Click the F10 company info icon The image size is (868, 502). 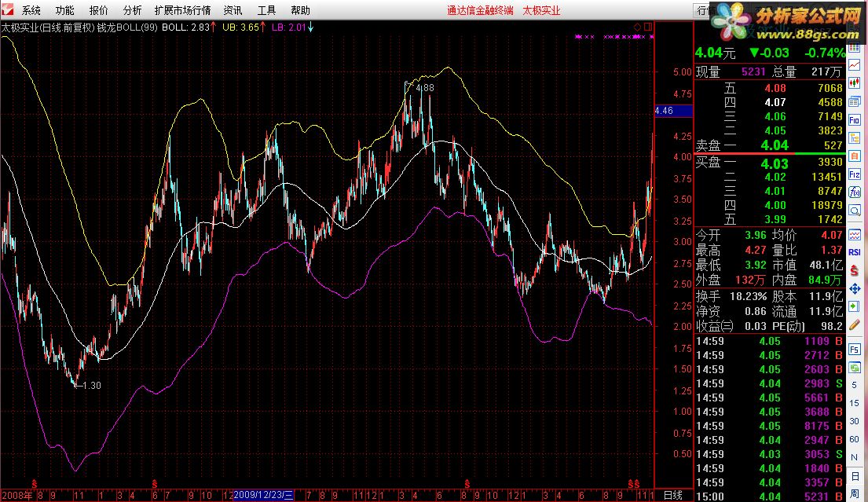coord(854,120)
